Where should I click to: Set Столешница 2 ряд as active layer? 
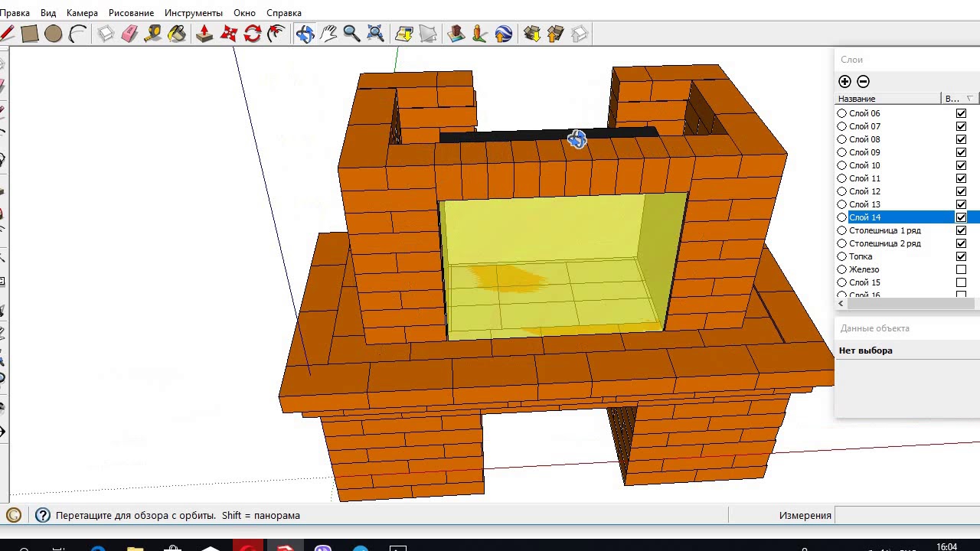[842, 243]
